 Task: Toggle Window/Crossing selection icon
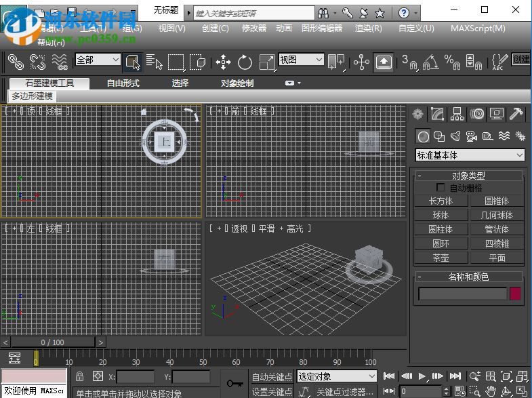point(197,62)
